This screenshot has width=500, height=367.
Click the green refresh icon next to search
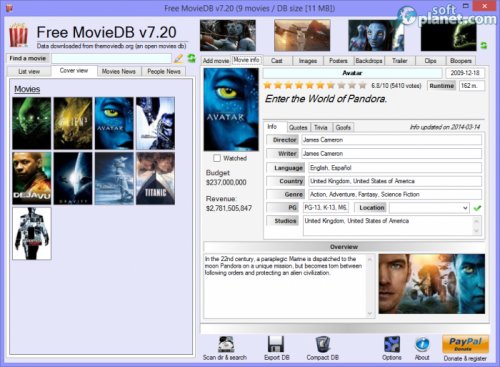191,58
